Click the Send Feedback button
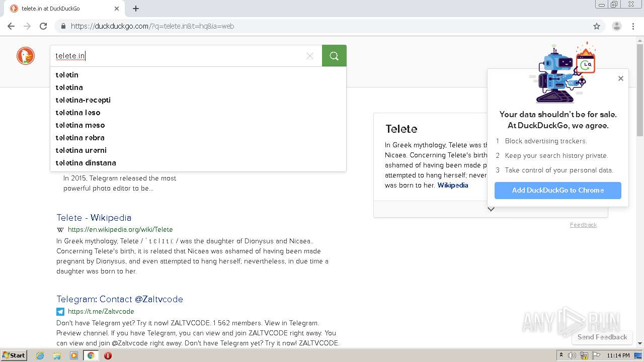This screenshot has height=362, width=644. pyautogui.click(x=602, y=337)
